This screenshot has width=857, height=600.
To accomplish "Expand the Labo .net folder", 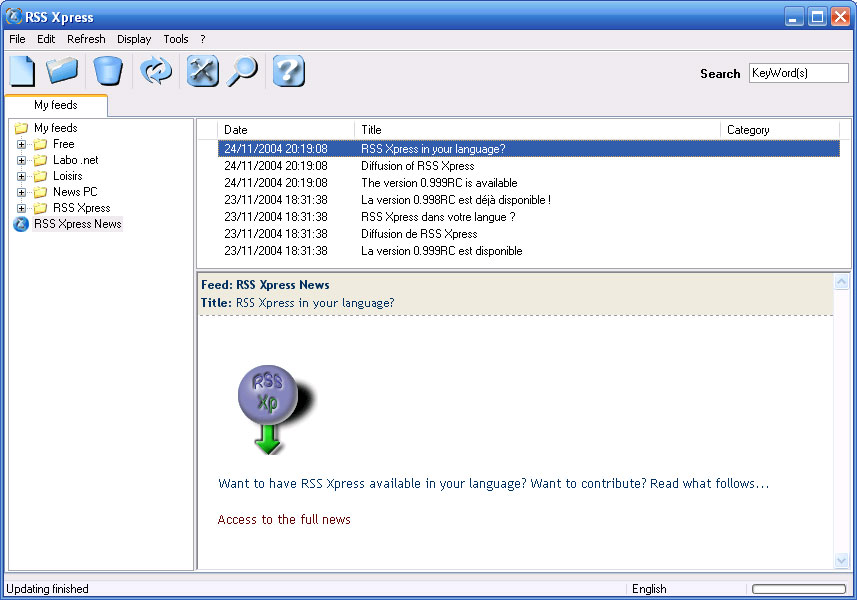I will click(x=21, y=160).
